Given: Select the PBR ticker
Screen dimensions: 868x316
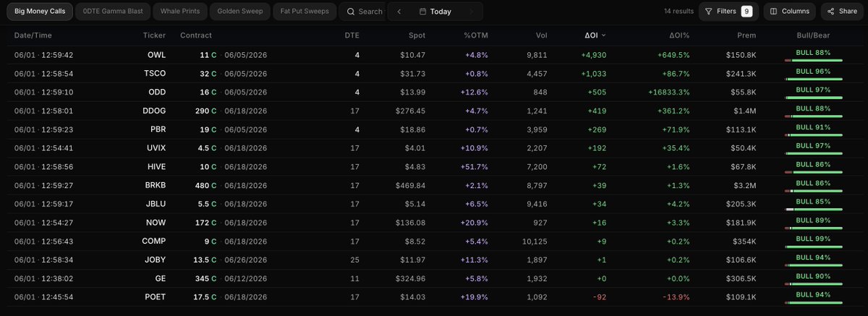Looking at the screenshot, I should point(157,129).
